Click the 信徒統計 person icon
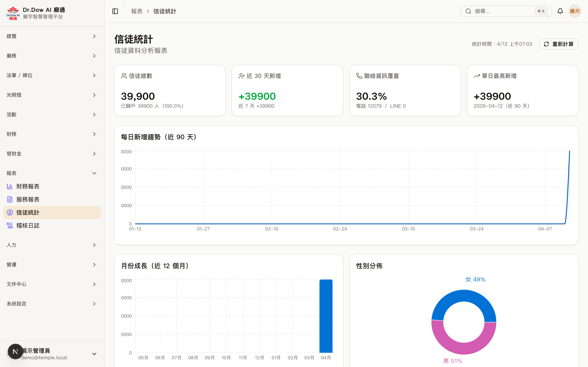The height and width of the screenshot is (367, 588). pyautogui.click(x=10, y=212)
